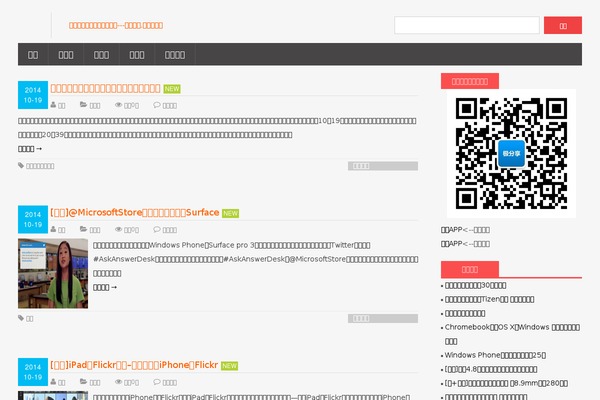Open the sidebar article 'Windows Phone ... 25'
This screenshot has width=600, height=400.
[x=495, y=355]
